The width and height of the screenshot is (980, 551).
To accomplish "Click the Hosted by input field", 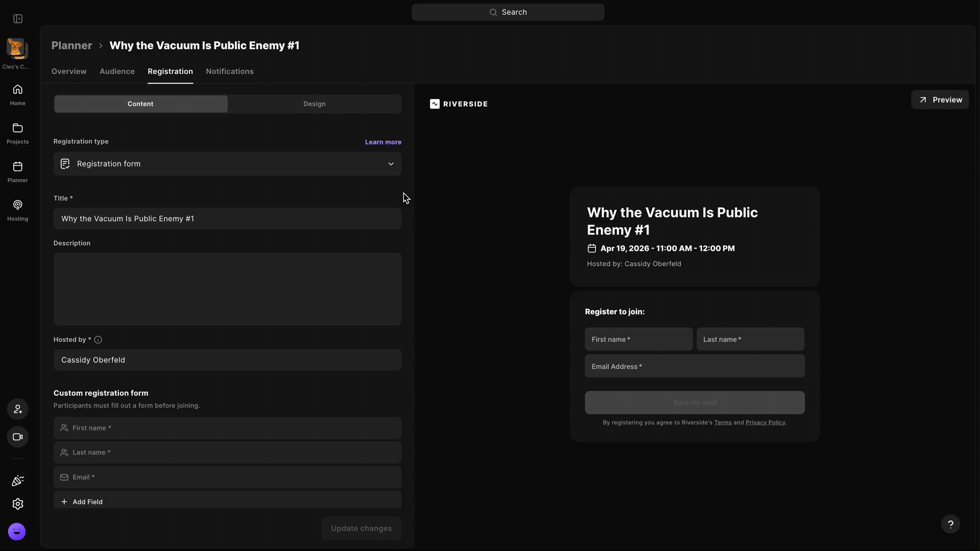I will click(x=227, y=360).
